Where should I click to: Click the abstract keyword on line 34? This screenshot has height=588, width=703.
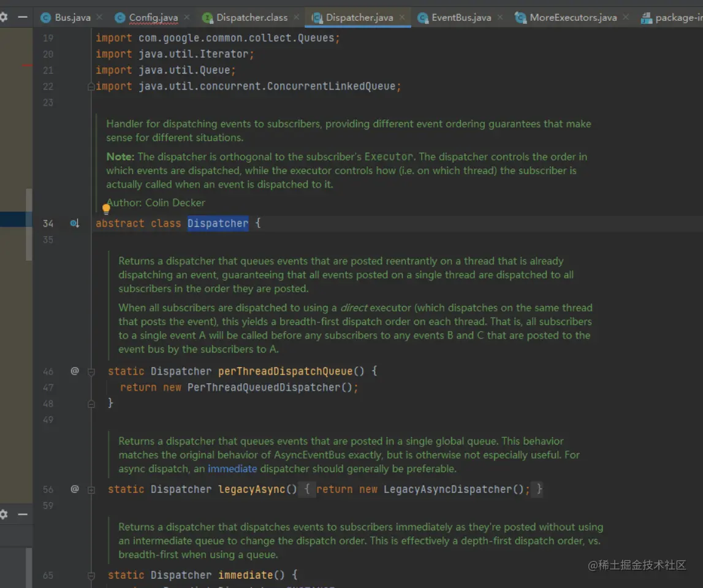coord(120,223)
